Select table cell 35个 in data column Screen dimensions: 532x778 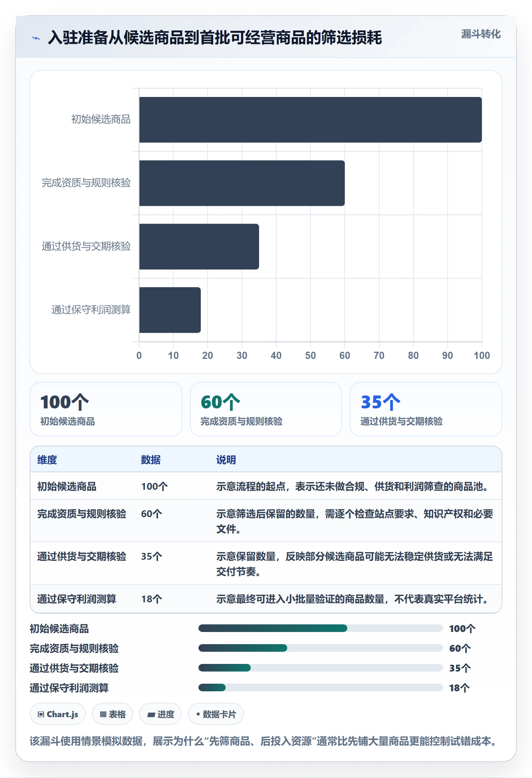click(x=152, y=556)
